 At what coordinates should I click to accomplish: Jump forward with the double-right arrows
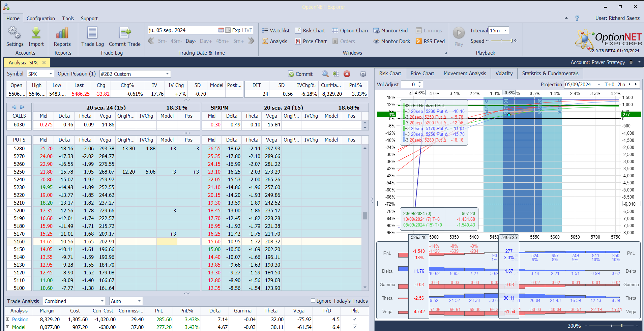[x=251, y=41]
